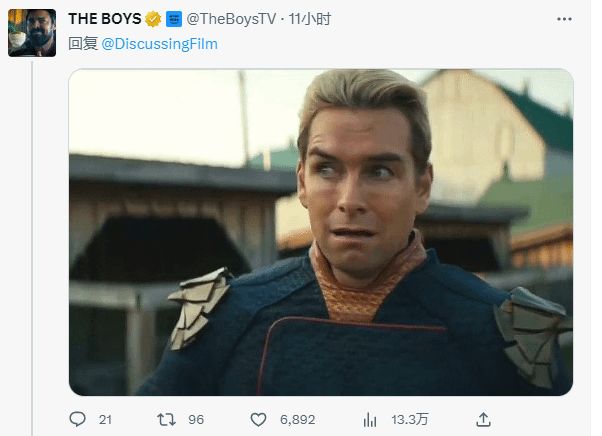Open tweet analytics bar chart icon
Viewport: 602px width, 436px height.
[x=370, y=419]
